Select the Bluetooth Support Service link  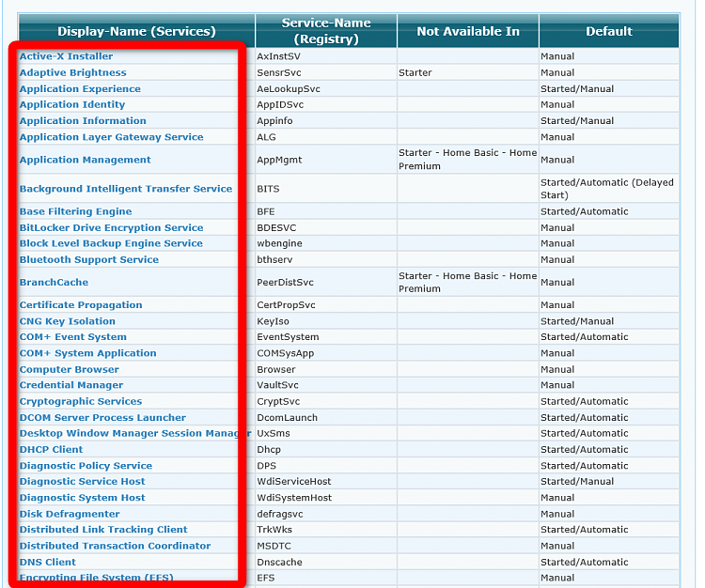89,259
